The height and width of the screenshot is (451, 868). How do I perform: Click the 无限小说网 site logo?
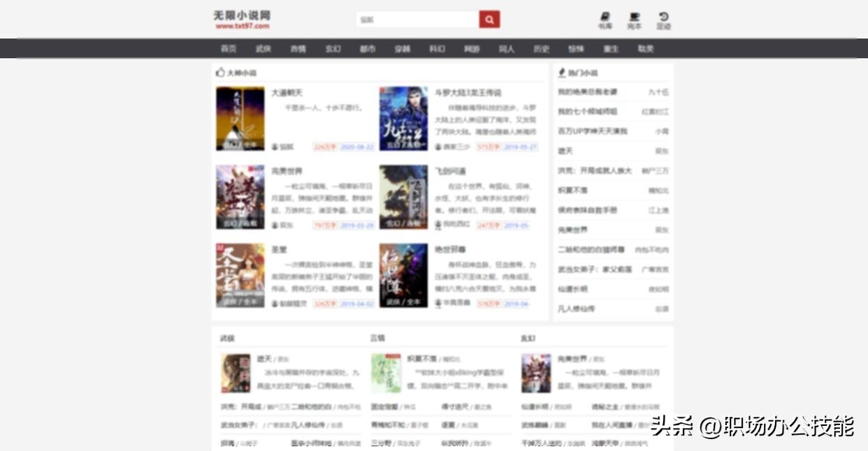[242, 19]
